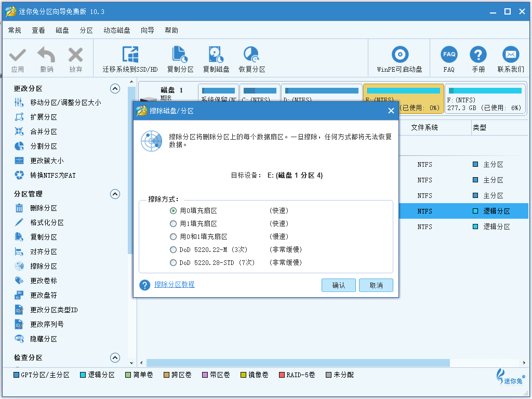Select Change Drive Letter (更改盘符) in sidebar

(x=36, y=296)
